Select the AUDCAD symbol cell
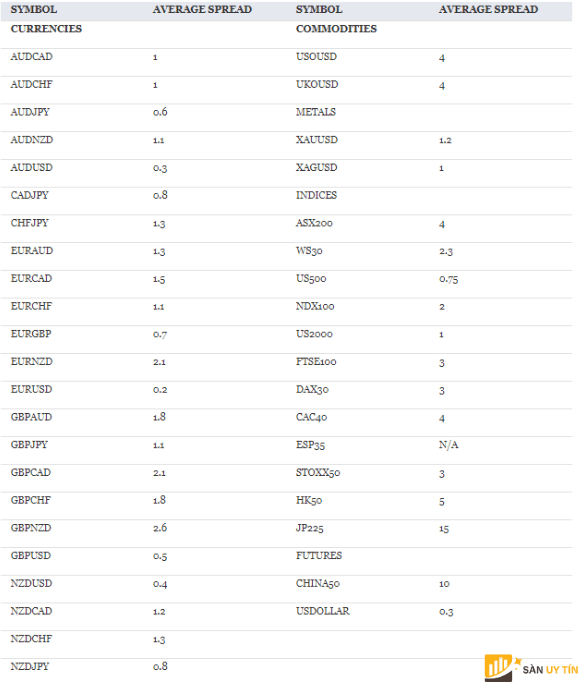 [31, 57]
